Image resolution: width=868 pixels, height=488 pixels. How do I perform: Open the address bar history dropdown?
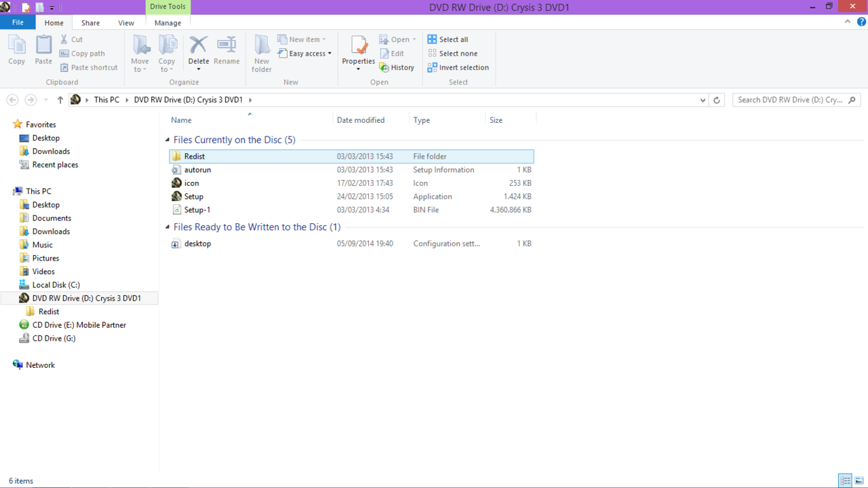click(x=703, y=100)
